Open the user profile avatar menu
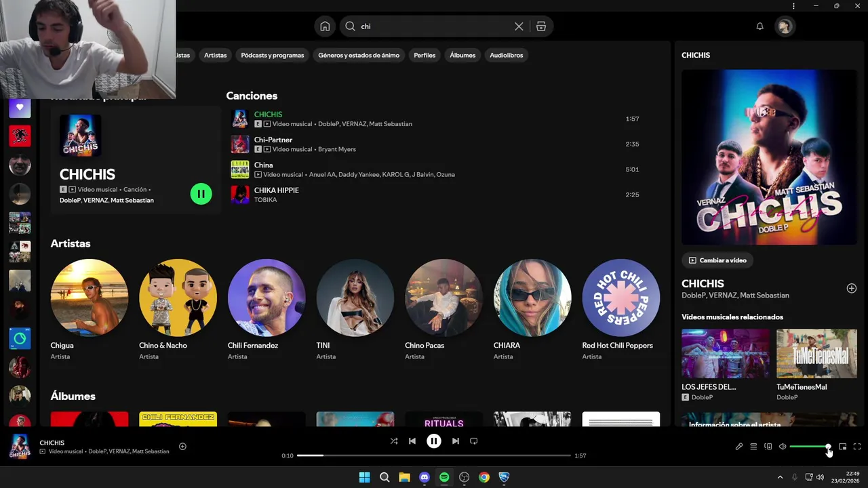 (785, 26)
